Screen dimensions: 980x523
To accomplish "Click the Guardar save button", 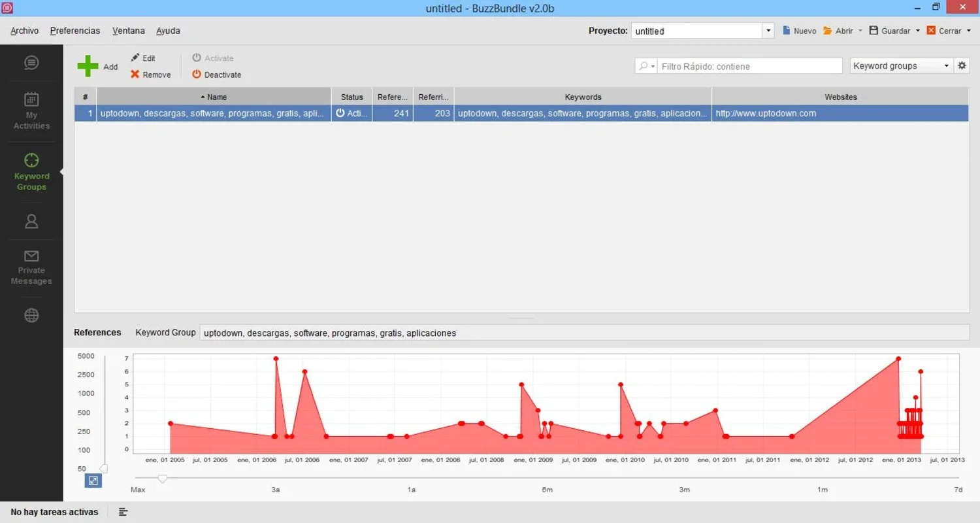I will pyautogui.click(x=889, y=31).
